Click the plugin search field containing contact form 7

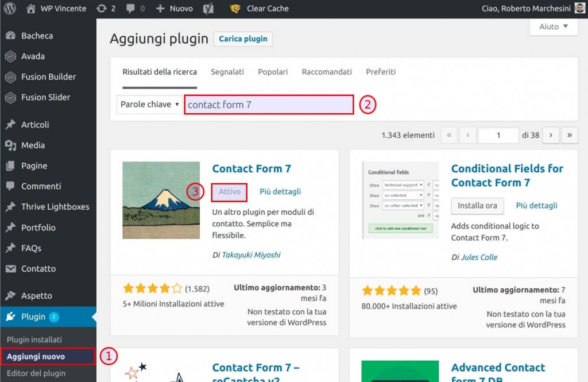click(269, 105)
